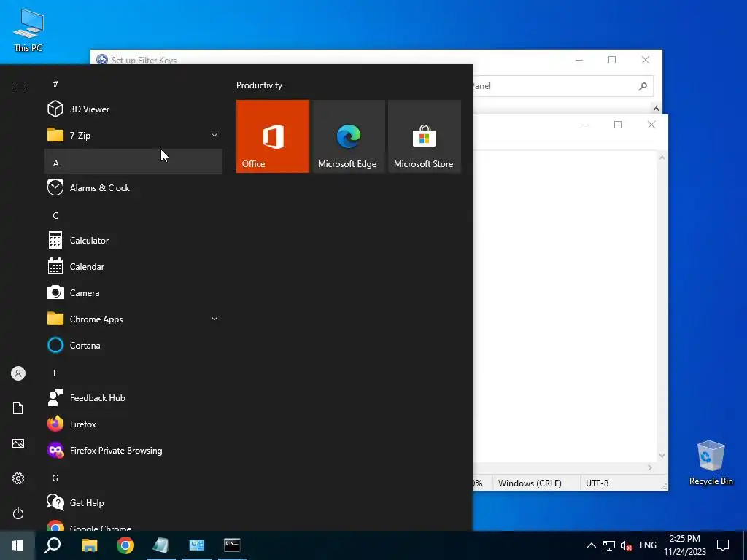Click the letter F section header
The height and width of the screenshot is (560, 747).
[133, 373]
